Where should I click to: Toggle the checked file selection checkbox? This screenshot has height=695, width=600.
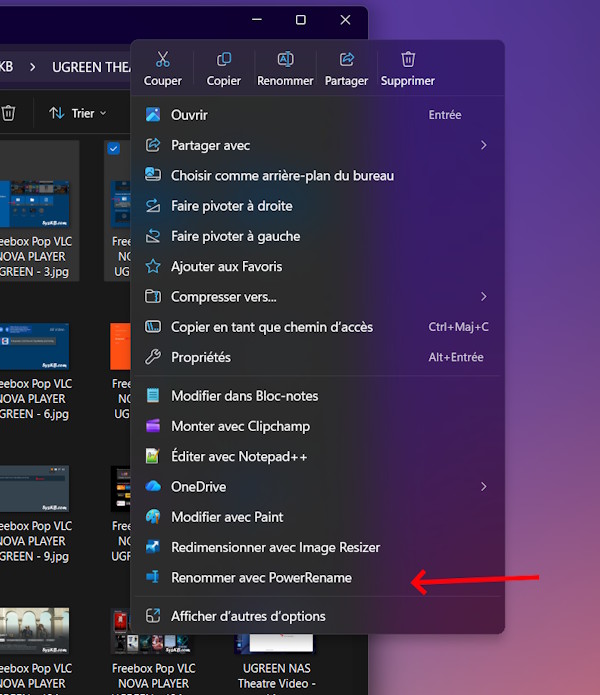tap(113, 149)
